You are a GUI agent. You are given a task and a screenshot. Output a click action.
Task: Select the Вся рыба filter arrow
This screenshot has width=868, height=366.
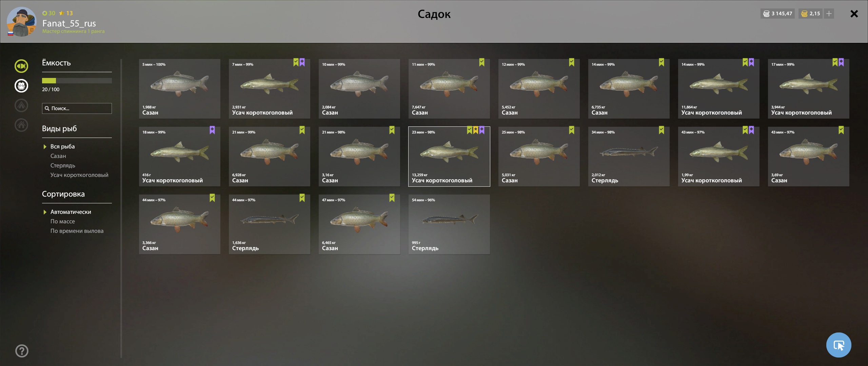(x=45, y=147)
